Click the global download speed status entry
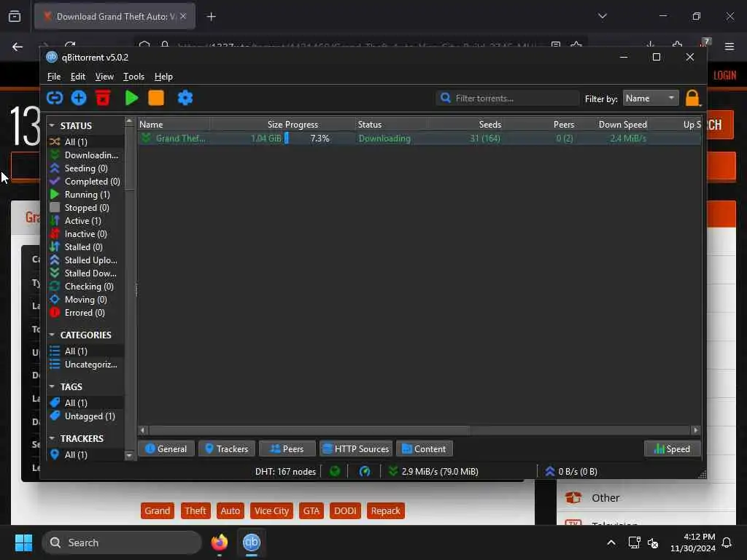The image size is (747, 560). pos(433,472)
